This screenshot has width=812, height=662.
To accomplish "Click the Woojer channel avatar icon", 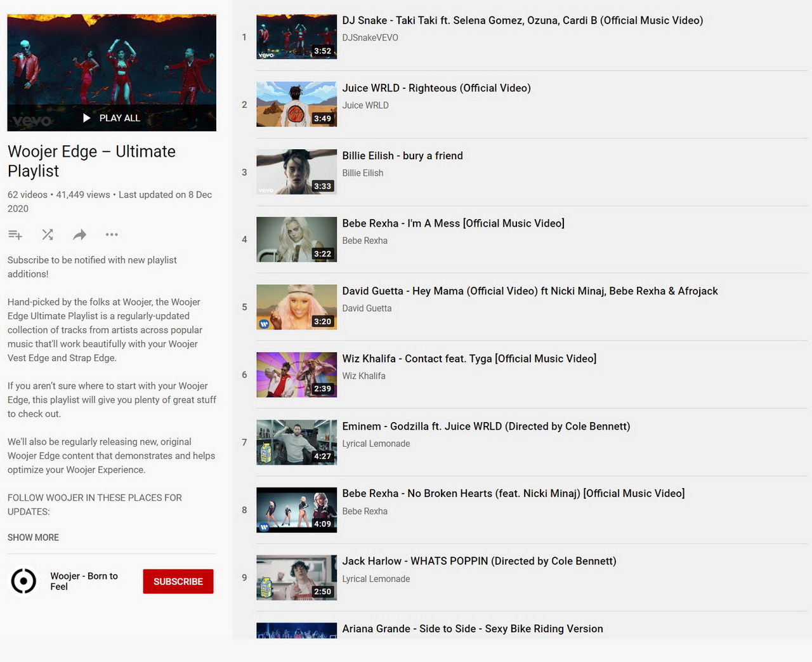I will (x=24, y=581).
